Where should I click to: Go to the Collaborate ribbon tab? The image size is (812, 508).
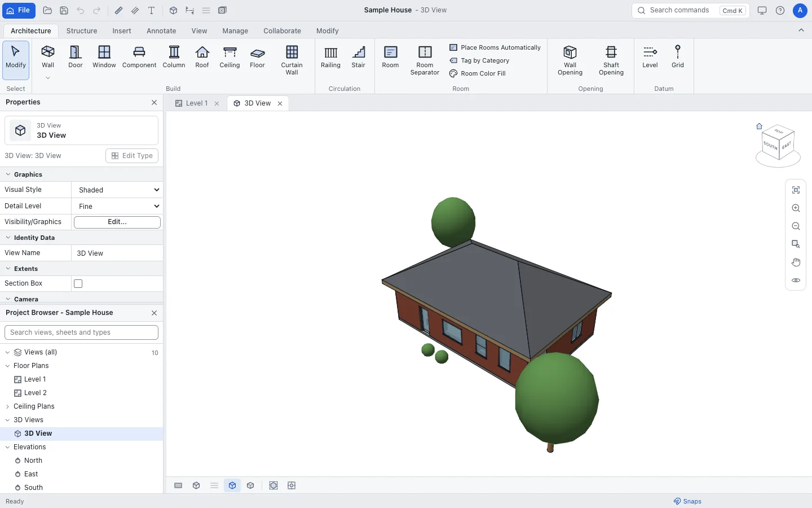coord(282,31)
